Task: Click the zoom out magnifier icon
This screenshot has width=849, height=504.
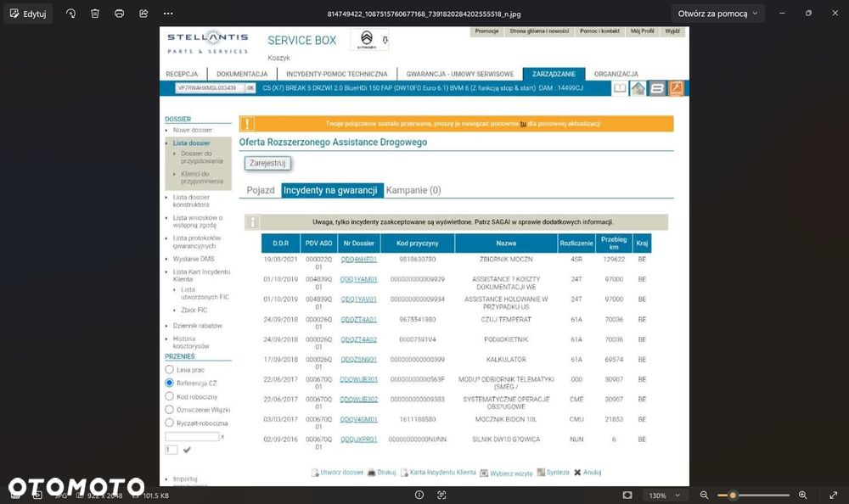Action: 705,495
